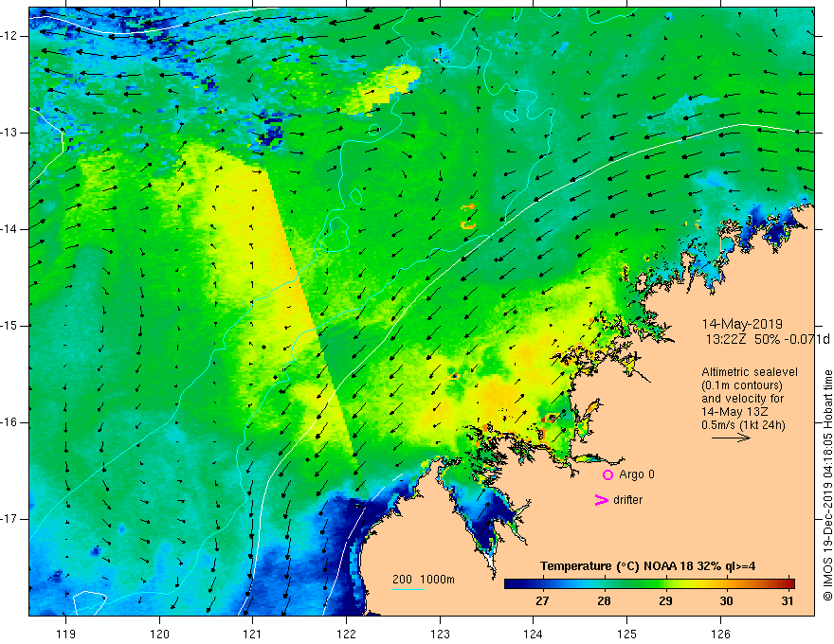Click the latitude -15 axis label
Viewport: 834px width, 644px height.
coord(10,326)
